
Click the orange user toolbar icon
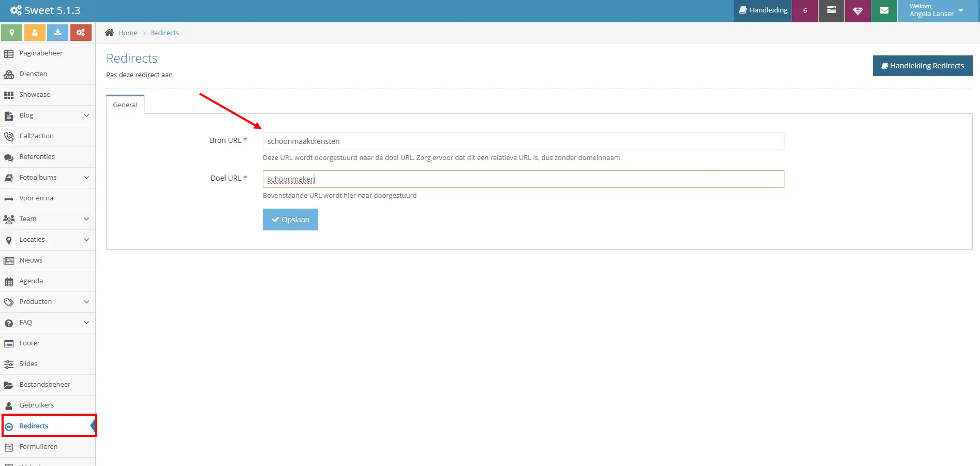(35, 33)
